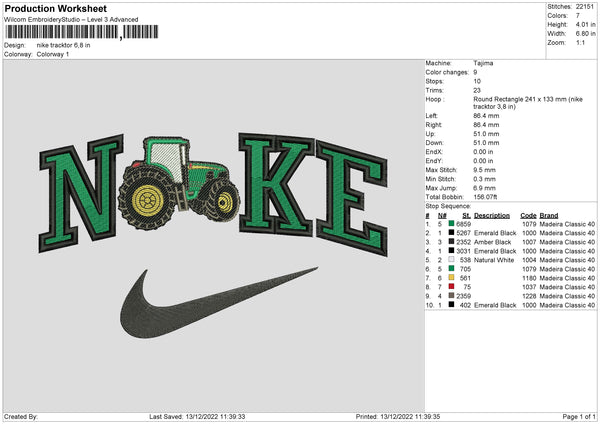The image size is (600, 424).
Task: Select stitch count 3031 in row 4
Action: coord(463,251)
